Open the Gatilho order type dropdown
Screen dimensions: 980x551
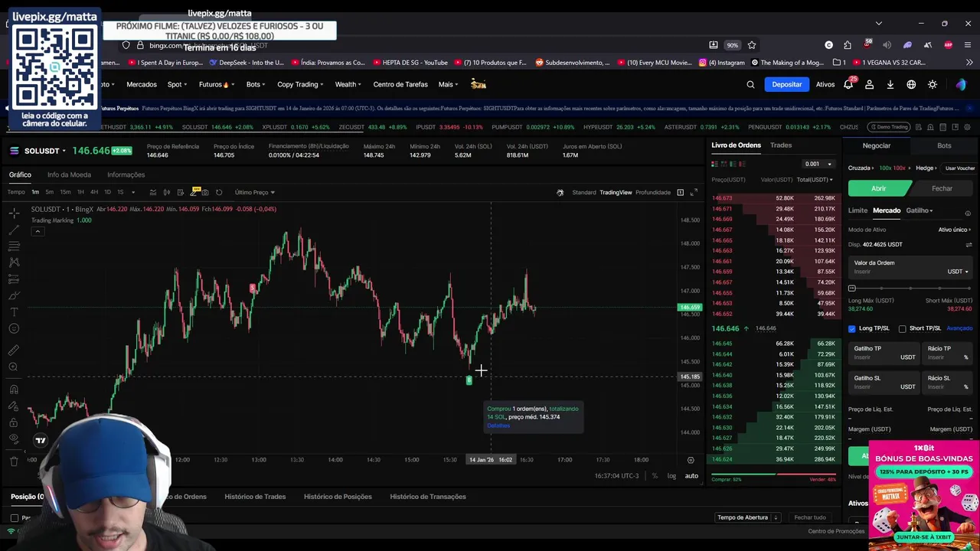pos(920,210)
